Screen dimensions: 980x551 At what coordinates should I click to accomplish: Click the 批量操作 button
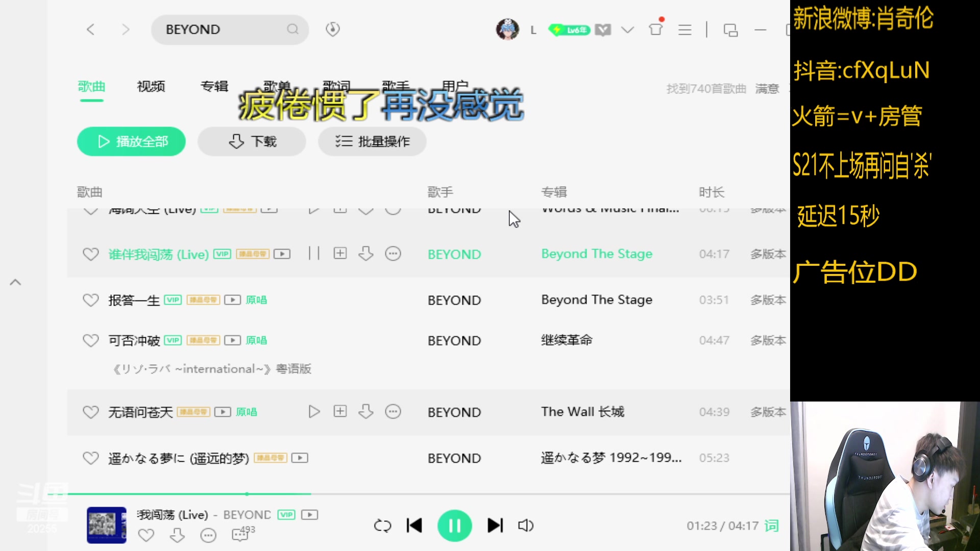click(x=372, y=141)
